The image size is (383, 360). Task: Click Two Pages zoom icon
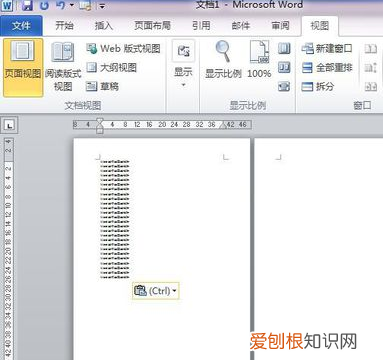click(x=284, y=68)
